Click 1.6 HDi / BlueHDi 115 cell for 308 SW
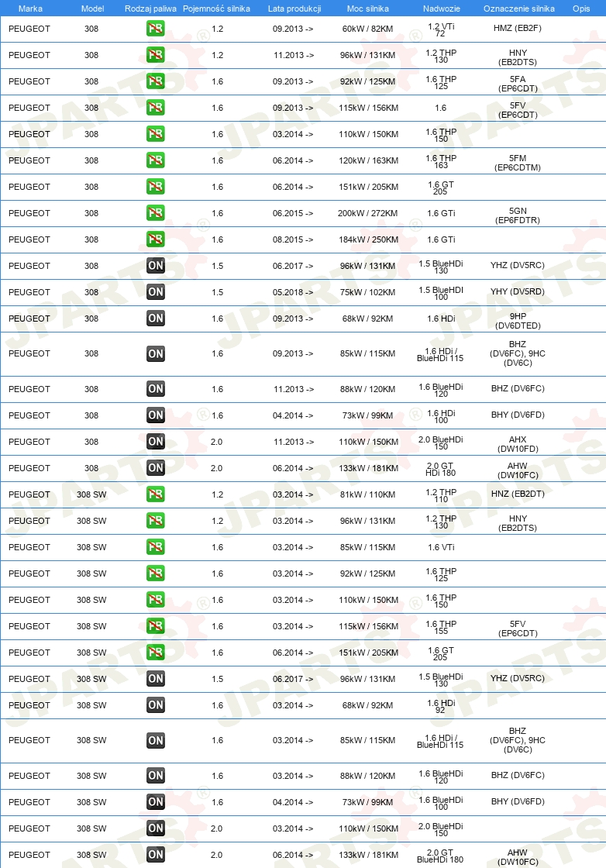The width and height of the screenshot is (606, 868). click(440, 741)
